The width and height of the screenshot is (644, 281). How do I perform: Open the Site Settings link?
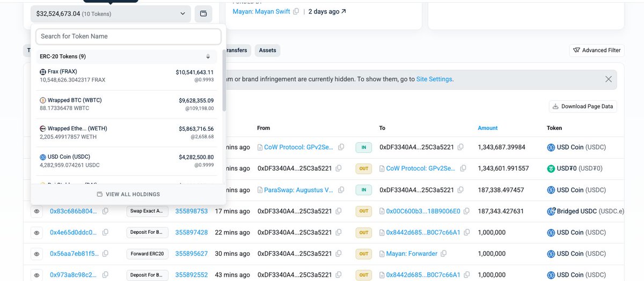(434, 79)
